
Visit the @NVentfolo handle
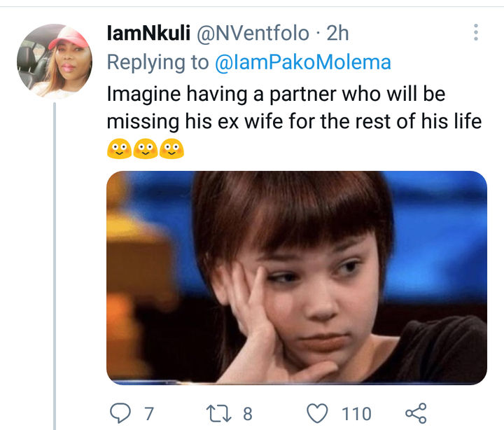click(253, 33)
